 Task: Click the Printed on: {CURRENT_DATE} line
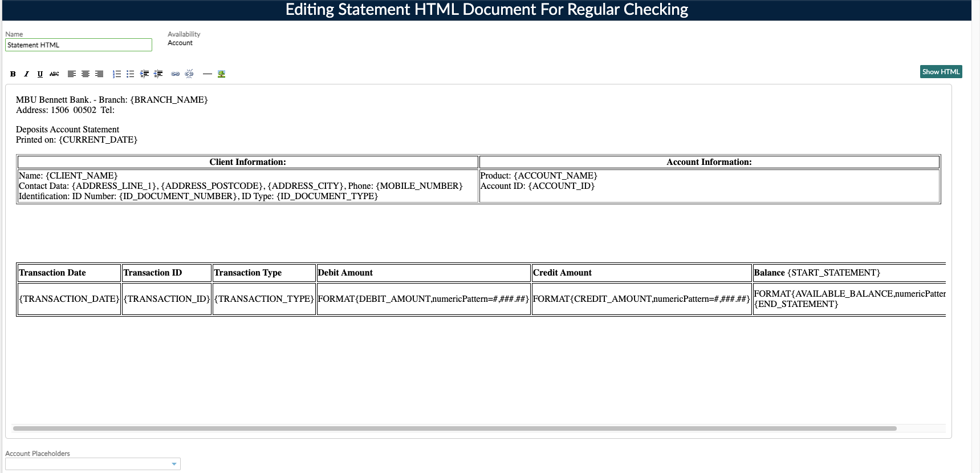click(x=76, y=139)
